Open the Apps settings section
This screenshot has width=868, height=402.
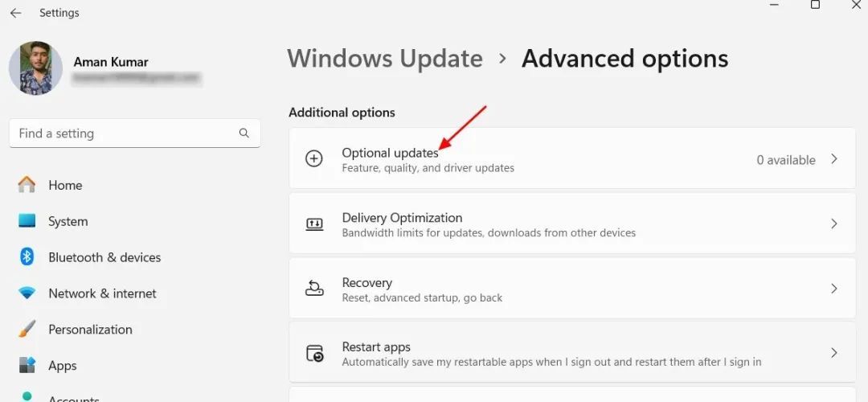click(x=63, y=366)
